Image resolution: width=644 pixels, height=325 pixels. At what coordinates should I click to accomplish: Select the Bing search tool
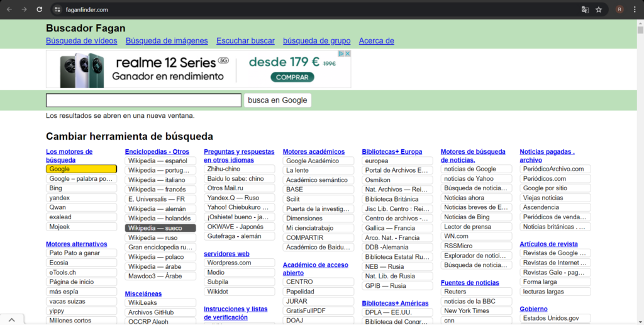pos(81,188)
